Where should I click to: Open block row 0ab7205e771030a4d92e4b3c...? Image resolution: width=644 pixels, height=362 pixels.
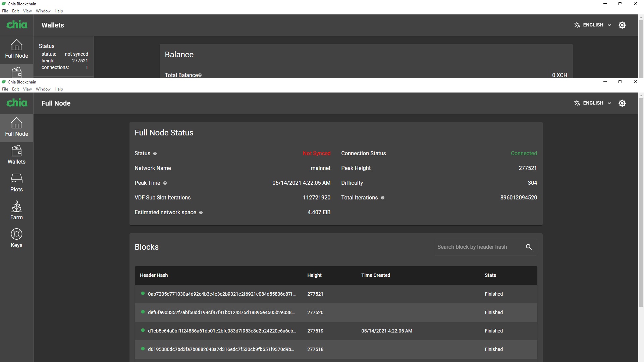(336, 294)
